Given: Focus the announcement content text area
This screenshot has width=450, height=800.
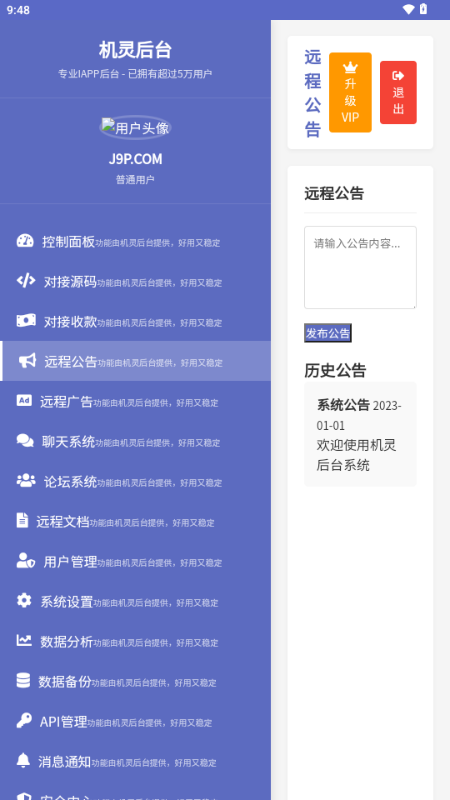Looking at the screenshot, I should (360, 267).
